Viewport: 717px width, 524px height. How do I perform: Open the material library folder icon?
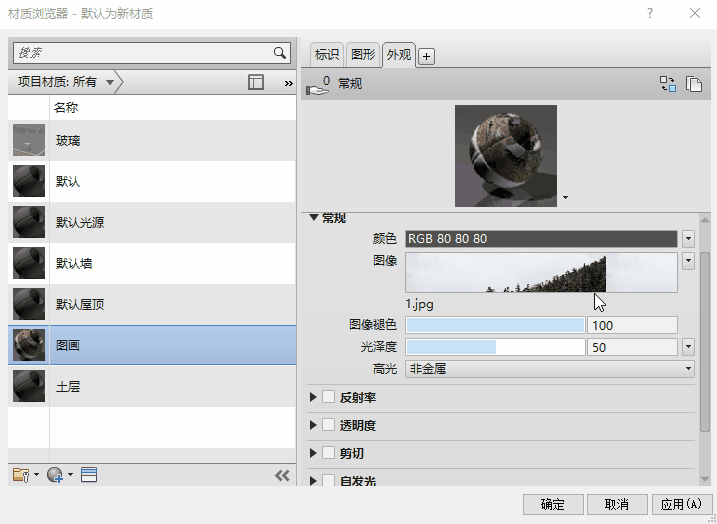[21, 475]
